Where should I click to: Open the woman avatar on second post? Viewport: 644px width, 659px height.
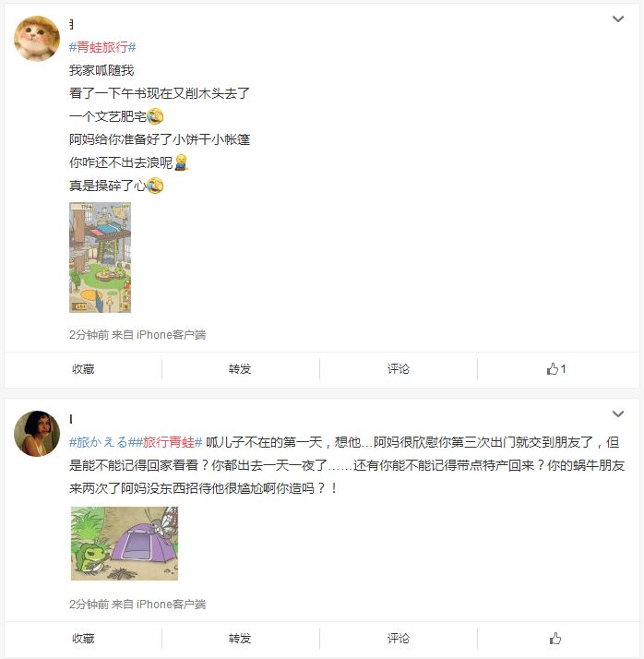[37, 433]
